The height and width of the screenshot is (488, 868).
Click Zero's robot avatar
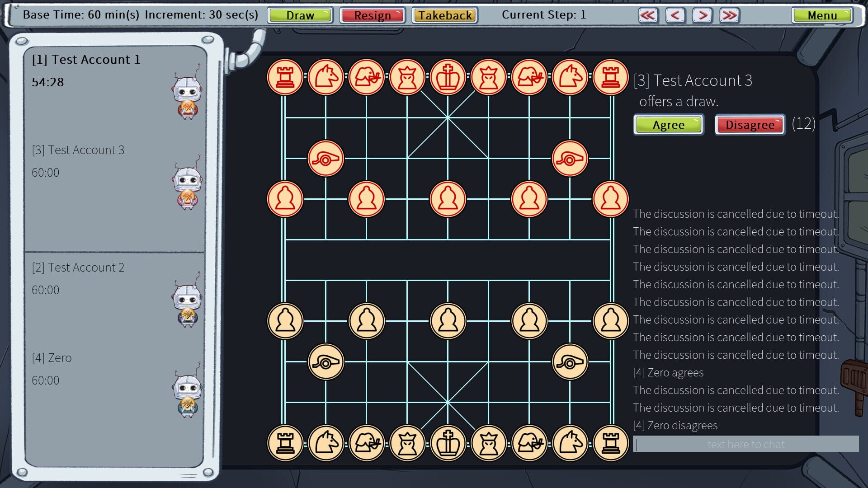(x=188, y=393)
